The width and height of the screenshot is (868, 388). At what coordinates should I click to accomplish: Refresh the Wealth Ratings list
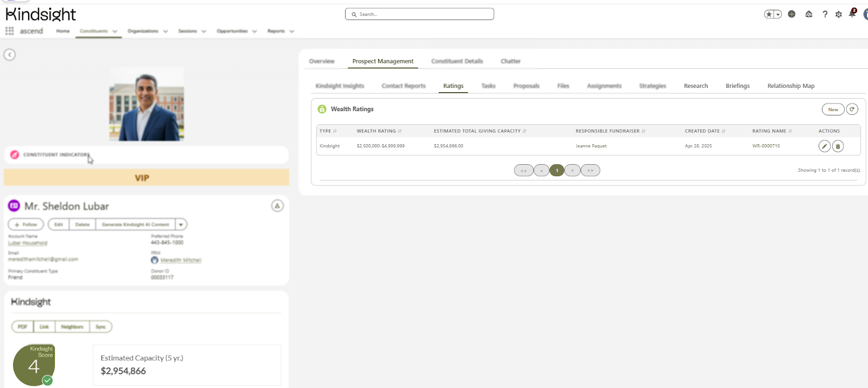click(852, 109)
